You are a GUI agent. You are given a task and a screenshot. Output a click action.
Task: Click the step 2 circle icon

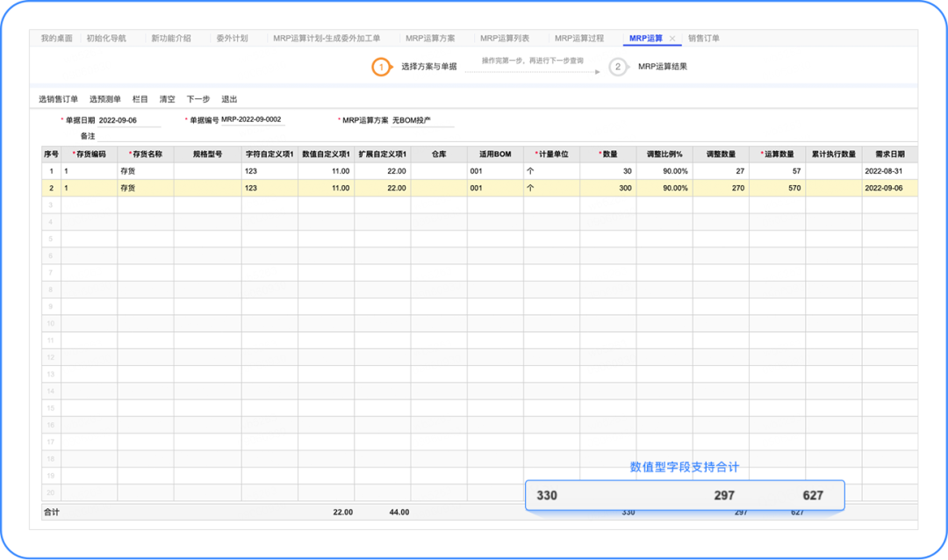(x=618, y=67)
